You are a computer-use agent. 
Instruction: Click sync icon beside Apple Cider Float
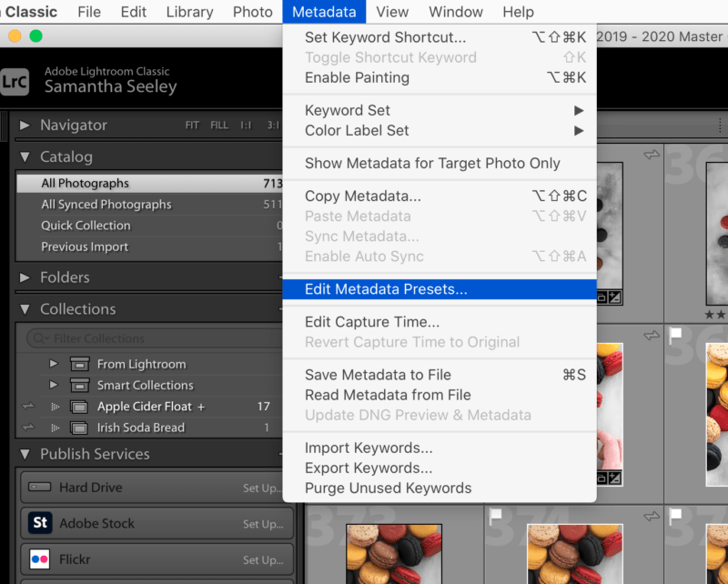point(28,407)
